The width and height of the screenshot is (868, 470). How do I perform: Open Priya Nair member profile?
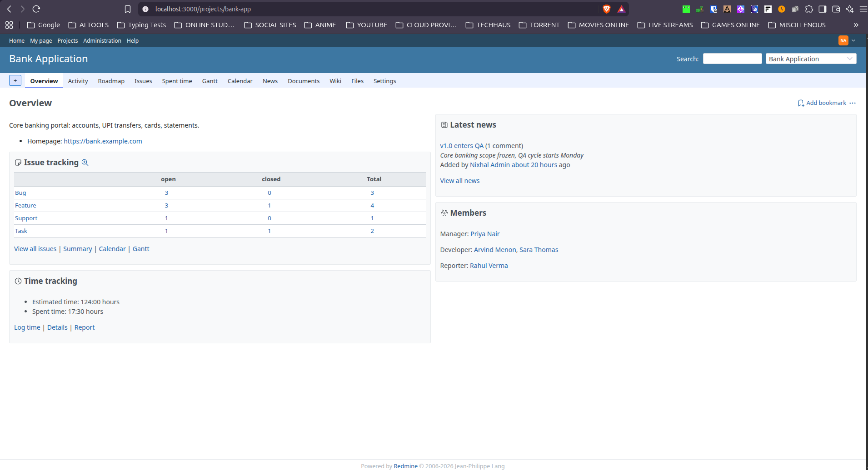click(x=485, y=234)
